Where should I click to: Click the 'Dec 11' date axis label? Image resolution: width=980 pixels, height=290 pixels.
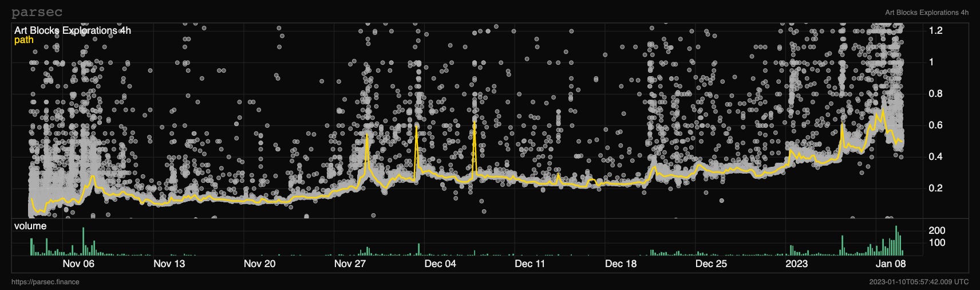[x=530, y=264]
